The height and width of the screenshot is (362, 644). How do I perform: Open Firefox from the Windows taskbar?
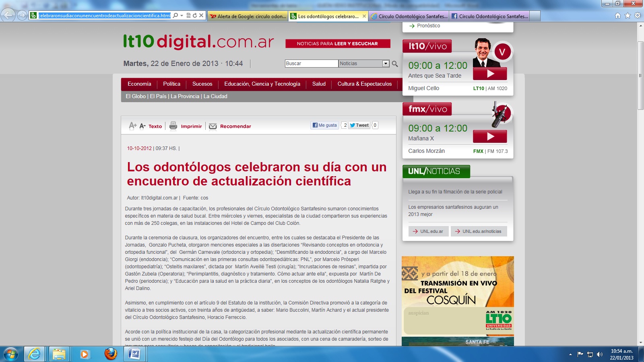click(x=111, y=354)
